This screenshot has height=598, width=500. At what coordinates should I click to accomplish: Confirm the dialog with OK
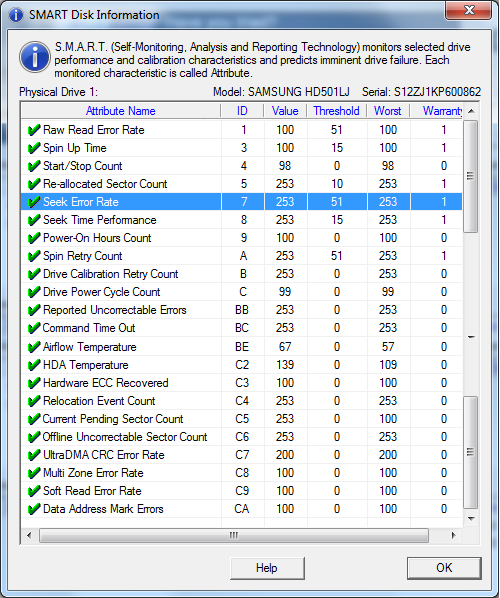[x=444, y=568]
